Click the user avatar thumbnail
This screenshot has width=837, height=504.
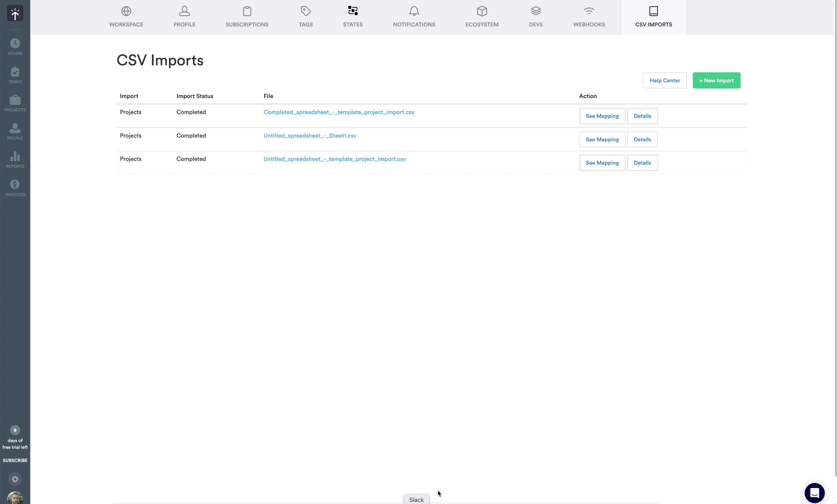[15, 498]
